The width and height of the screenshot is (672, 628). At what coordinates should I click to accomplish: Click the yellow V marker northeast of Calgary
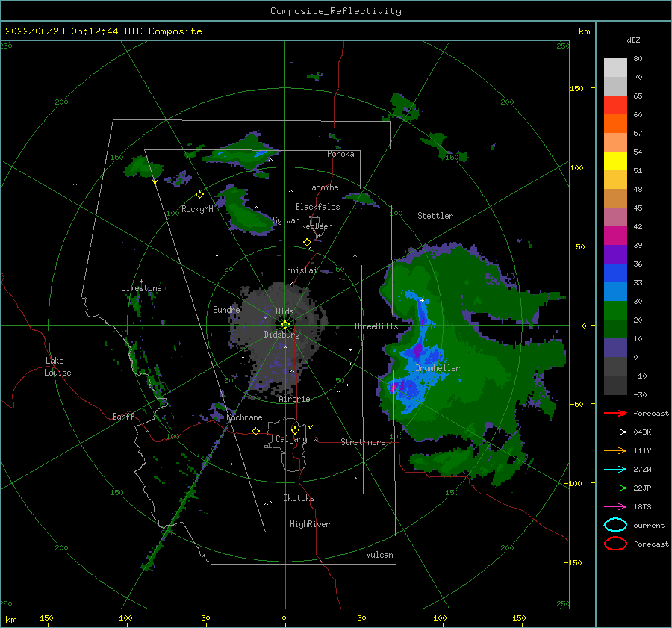[x=310, y=427]
